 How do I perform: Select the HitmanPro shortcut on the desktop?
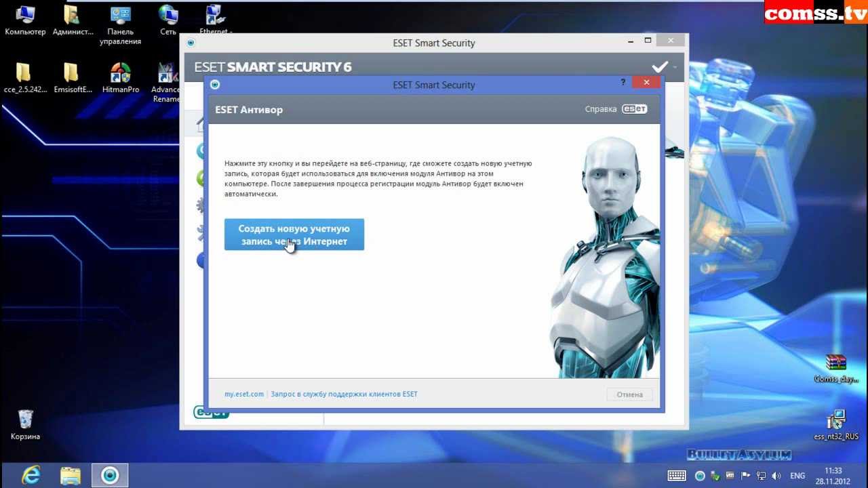point(121,78)
